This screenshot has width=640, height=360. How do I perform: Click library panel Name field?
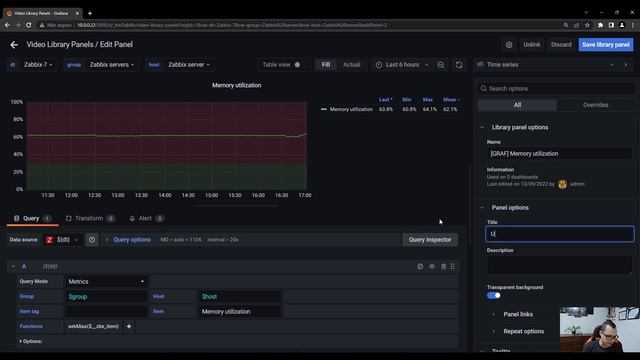pyautogui.click(x=560, y=154)
